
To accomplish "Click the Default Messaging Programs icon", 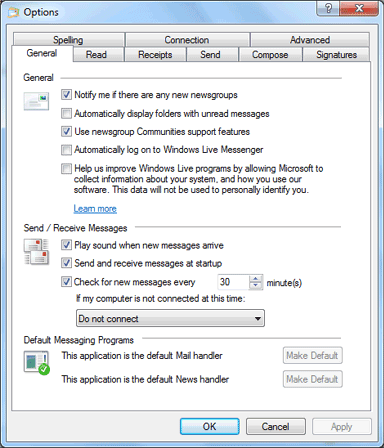I will tap(36, 363).
